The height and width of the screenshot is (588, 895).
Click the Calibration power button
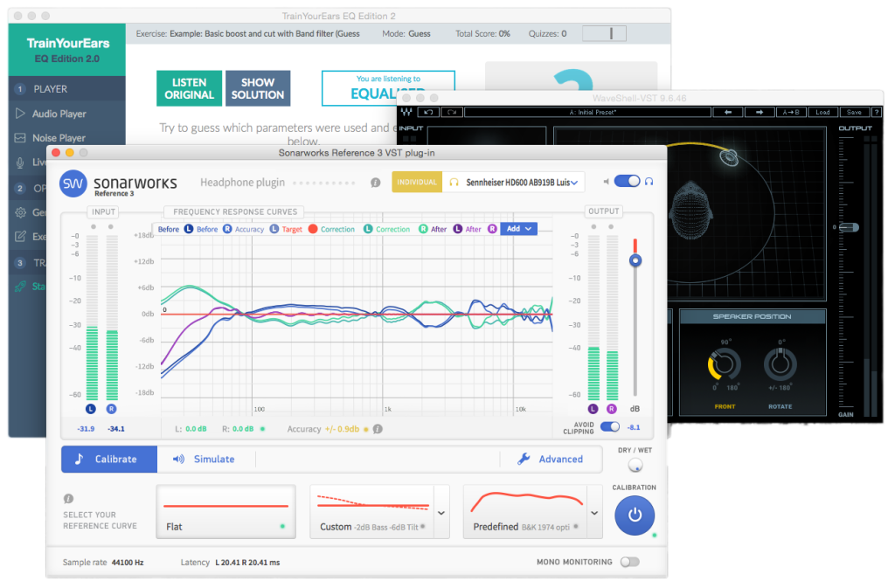tap(634, 515)
